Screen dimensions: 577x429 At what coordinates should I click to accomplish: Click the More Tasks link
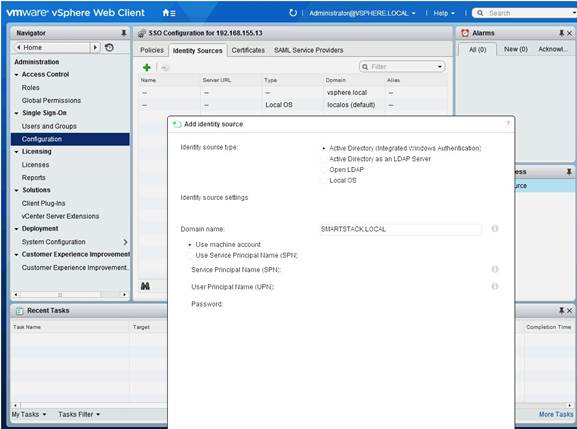click(x=556, y=414)
